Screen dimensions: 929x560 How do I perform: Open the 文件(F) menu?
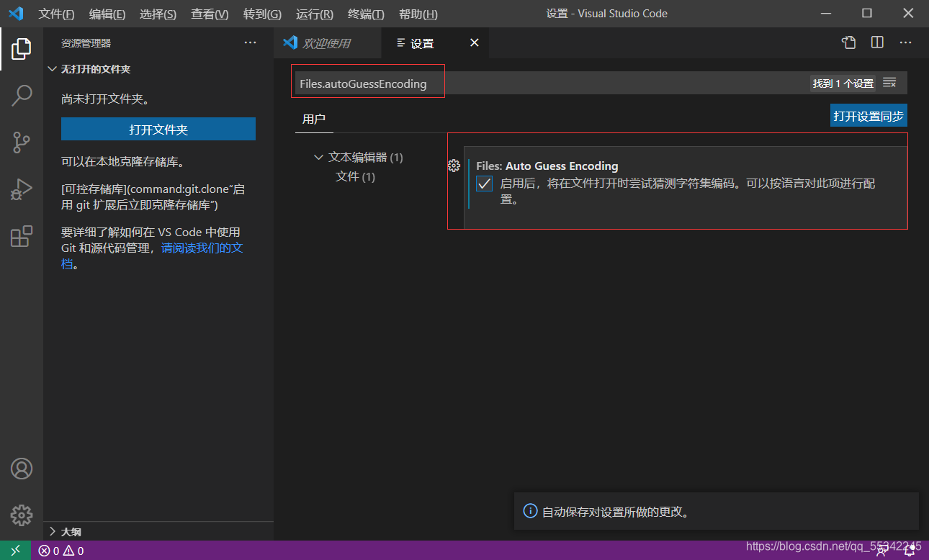[56, 14]
